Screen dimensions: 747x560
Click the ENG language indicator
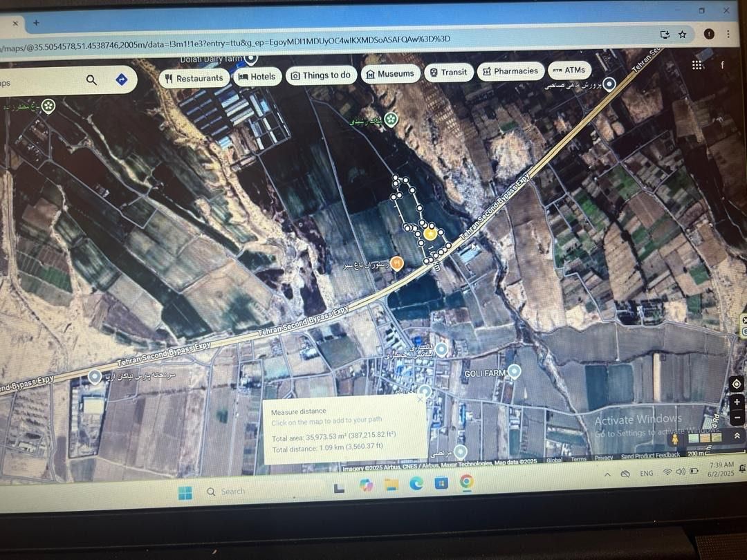[x=647, y=474]
